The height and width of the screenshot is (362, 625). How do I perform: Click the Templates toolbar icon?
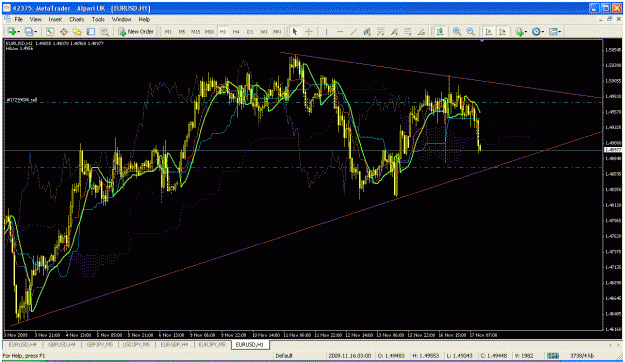[553, 31]
